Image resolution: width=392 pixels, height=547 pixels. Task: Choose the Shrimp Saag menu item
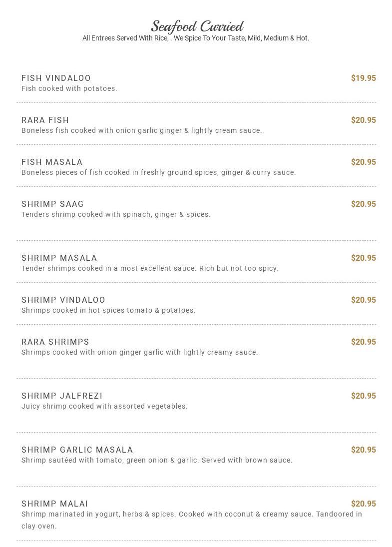(x=53, y=204)
